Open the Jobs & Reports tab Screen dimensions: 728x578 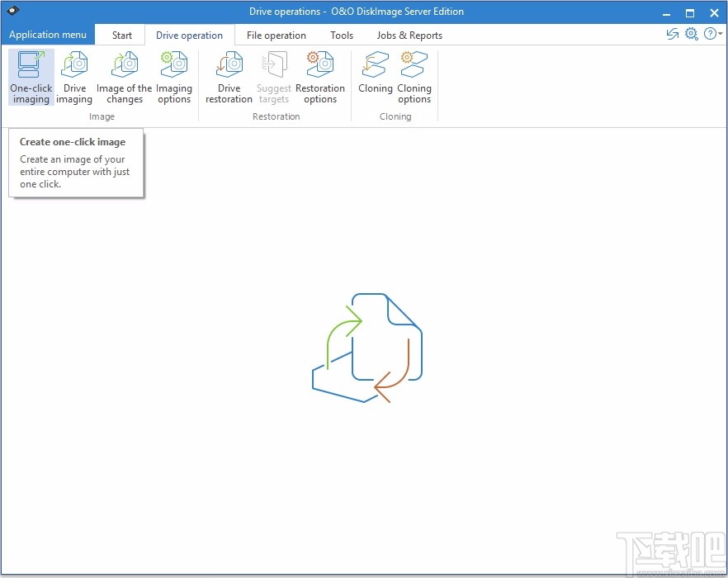[x=409, y=35]
